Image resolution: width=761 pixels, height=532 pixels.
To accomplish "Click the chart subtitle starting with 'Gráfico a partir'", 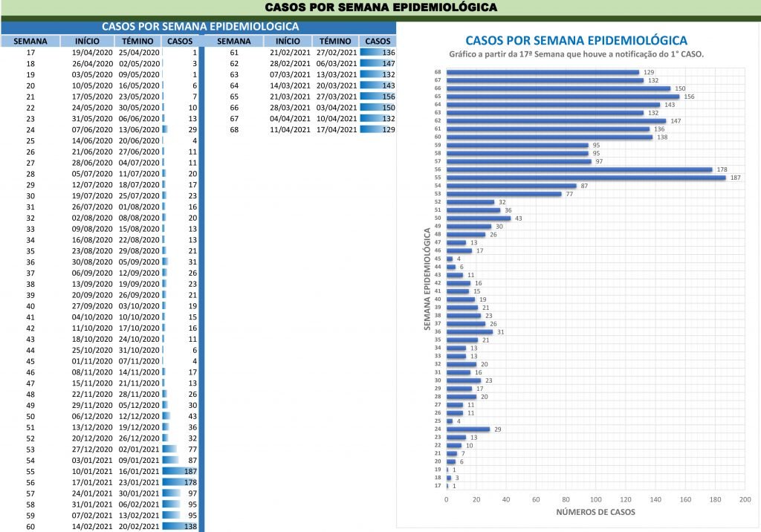I will (x=576, y=55).
